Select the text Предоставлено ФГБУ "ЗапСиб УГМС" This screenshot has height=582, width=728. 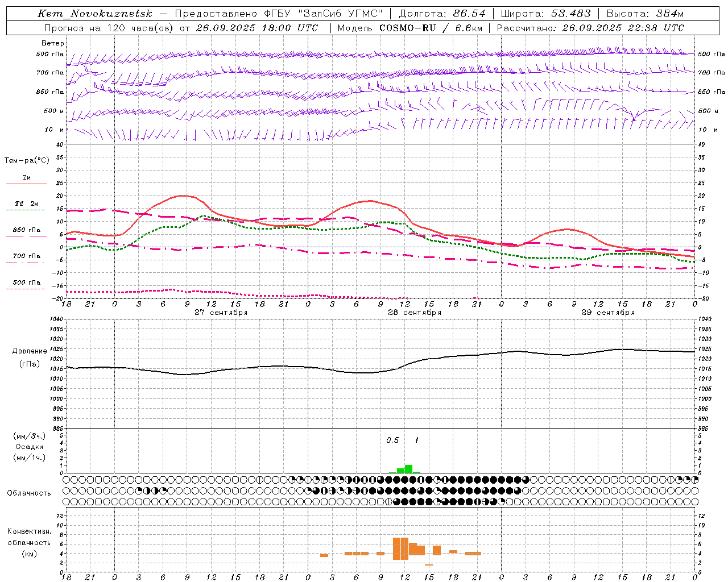click(x=279, y=14)
